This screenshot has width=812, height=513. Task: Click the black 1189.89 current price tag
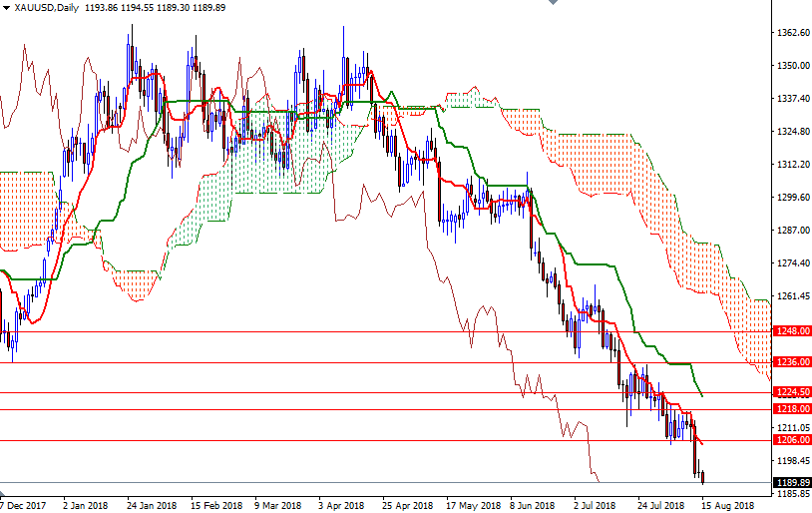click(791, 482)
